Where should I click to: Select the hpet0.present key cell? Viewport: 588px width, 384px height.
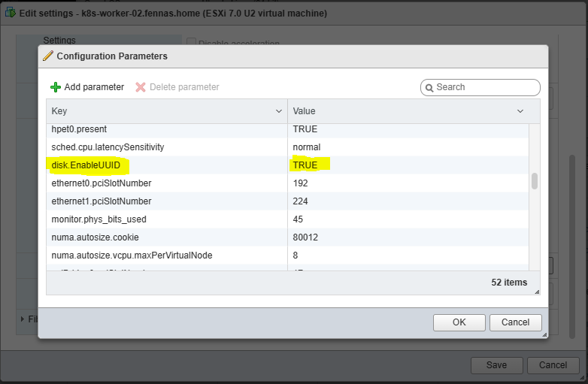(167, 129)
